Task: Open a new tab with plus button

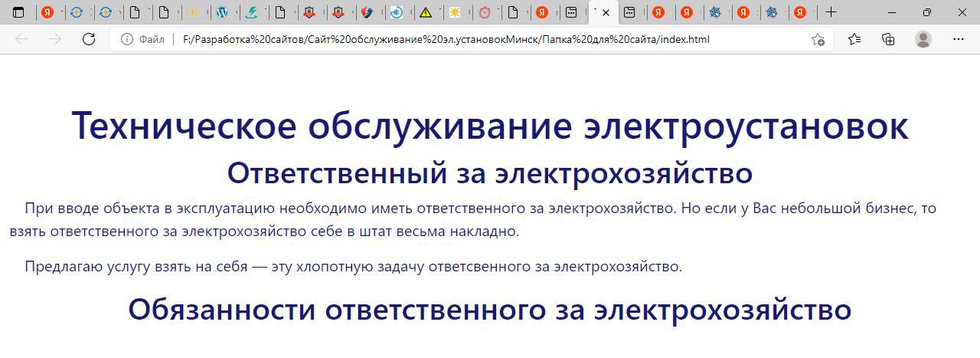Action: click(831, 12)
